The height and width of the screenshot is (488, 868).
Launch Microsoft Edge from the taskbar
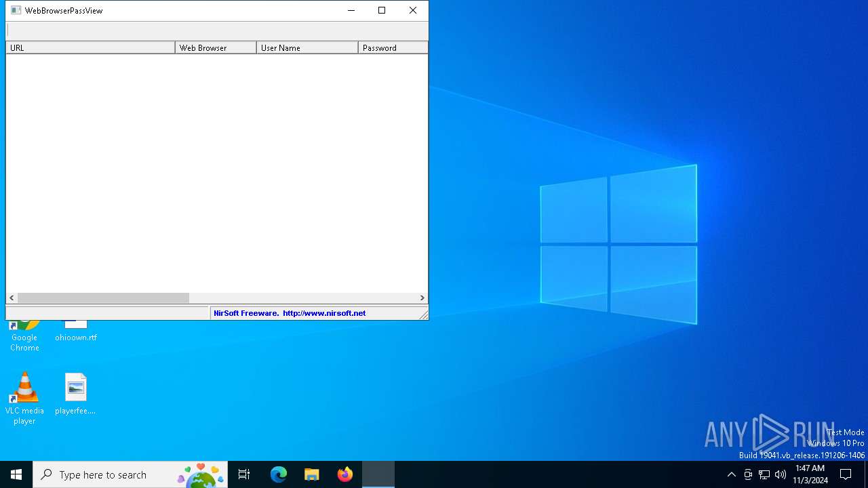click(x=279, y=474)
